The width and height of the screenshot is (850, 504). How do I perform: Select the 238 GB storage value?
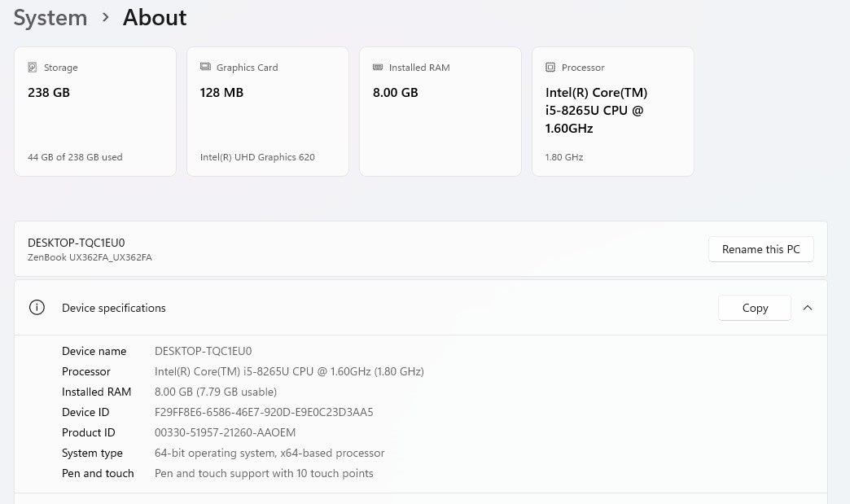coord(49,93)
